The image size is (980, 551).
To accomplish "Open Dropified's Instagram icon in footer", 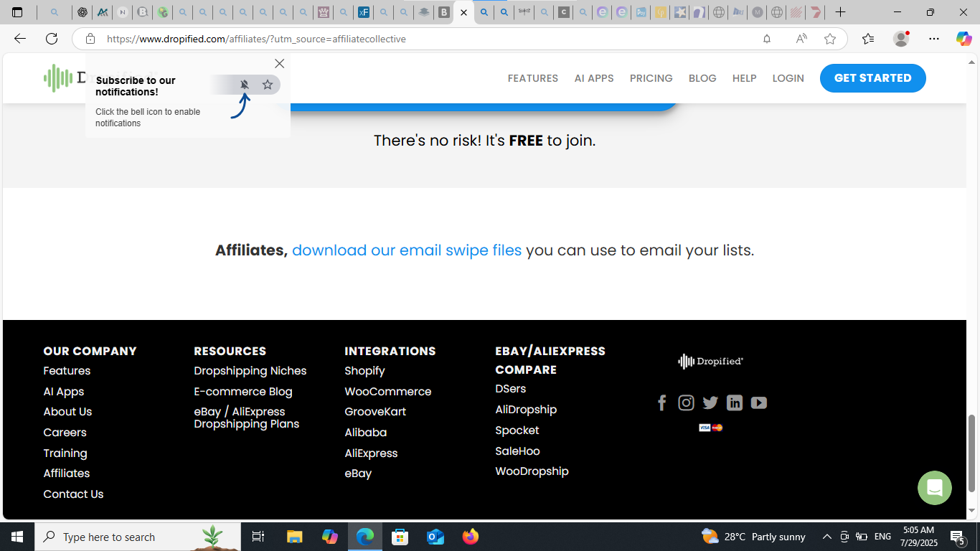I will [687, 402].
